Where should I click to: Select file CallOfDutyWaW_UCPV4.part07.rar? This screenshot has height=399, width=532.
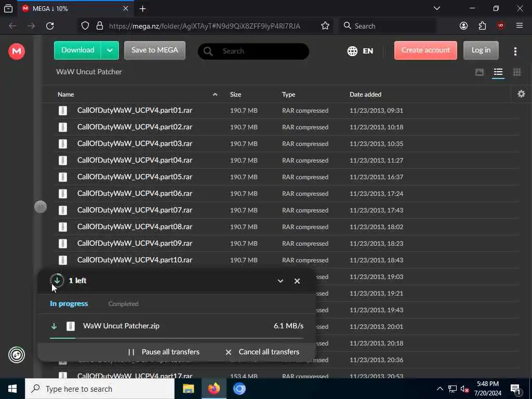[286, 210]
